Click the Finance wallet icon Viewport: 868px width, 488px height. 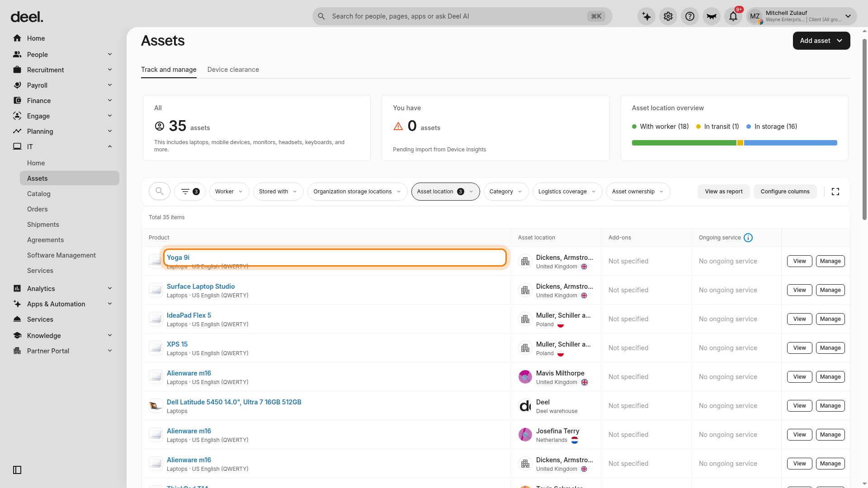[17, 101]
